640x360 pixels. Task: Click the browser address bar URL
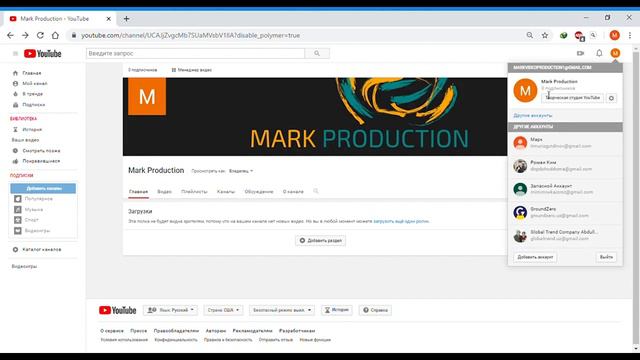pos(191,36)
